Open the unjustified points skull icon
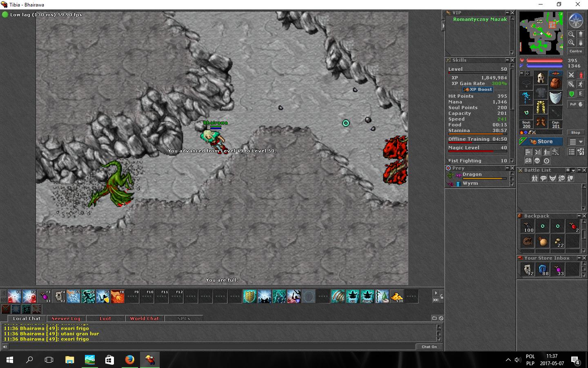588x368 pixels. click(x=537, y=161)
